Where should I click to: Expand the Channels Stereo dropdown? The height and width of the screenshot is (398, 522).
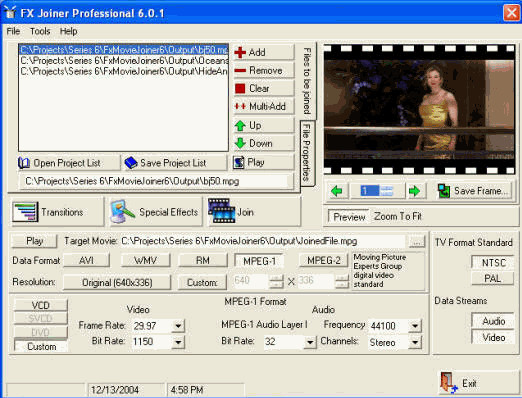415,342
